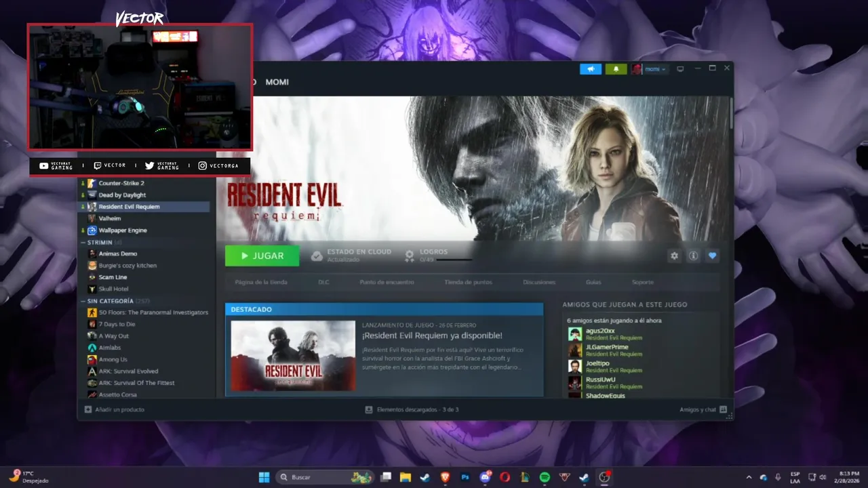Click Añadir un producto link
Screen dimensions: 868x488
119,409
